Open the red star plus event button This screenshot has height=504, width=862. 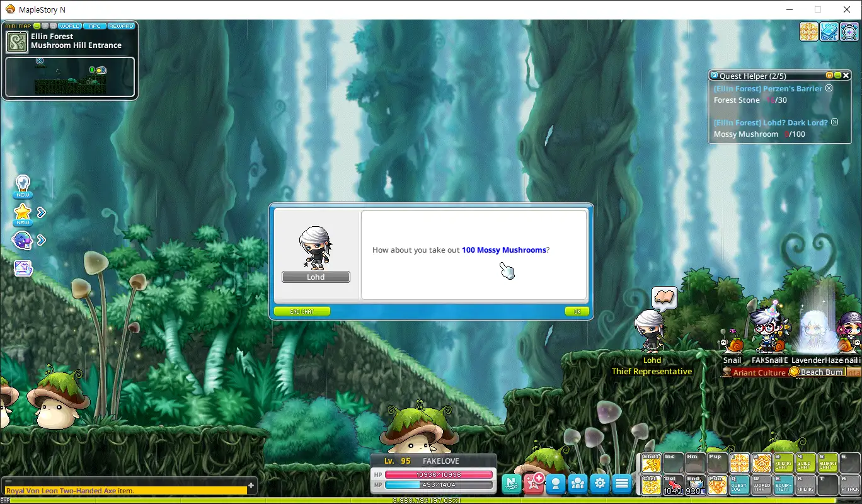pyautogui.click(x=534, y=483)
